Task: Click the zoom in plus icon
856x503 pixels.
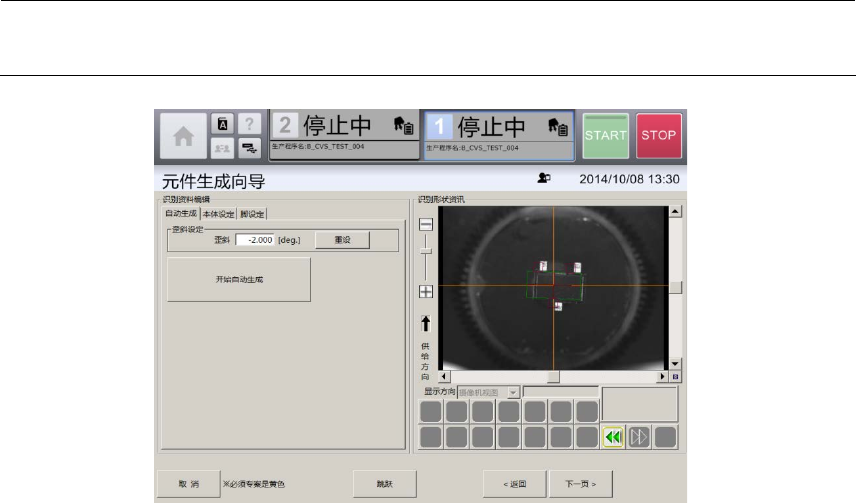Action: [x=426, y=292]
